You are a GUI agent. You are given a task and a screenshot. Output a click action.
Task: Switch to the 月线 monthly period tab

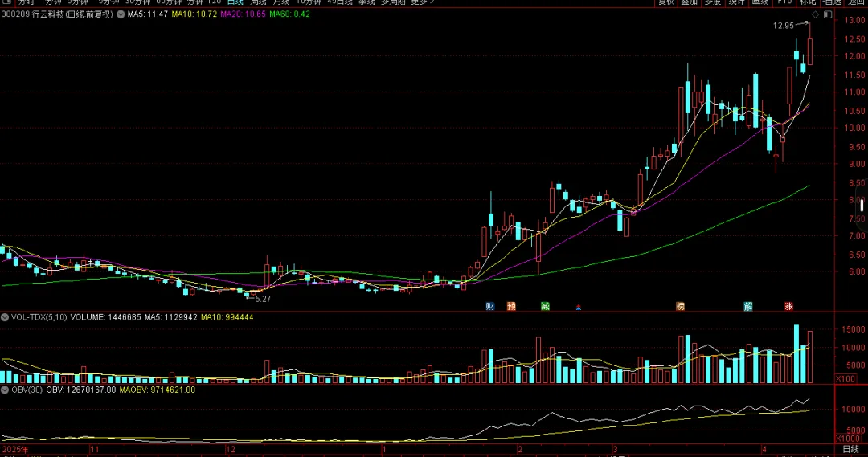pyautogui.click(x=281, y=2)
